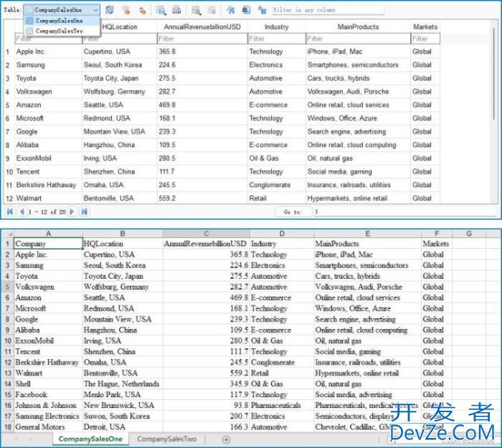
Task: Select 'The Hague, Netherlands' in the spreadsheet
Action: pyautogui.click(x=123, y=384)
